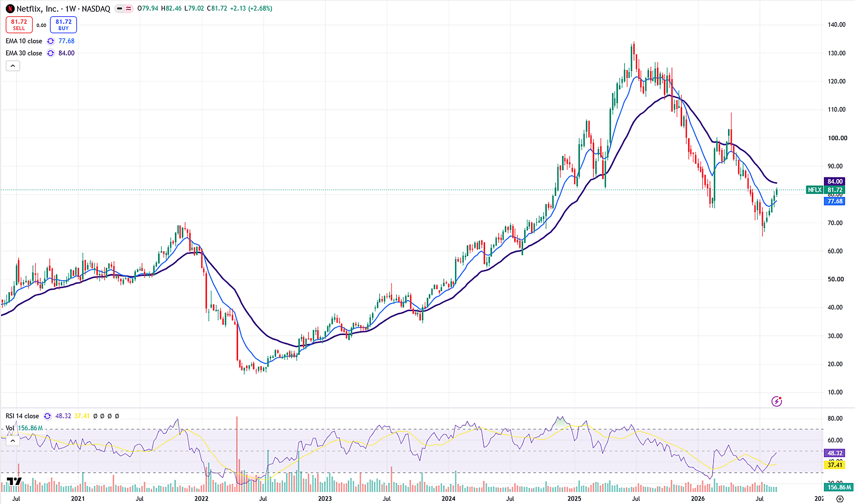Click the purple 48.32 tag on the RSI scale
The image size is (855, 504).
(x=835, y=453)
